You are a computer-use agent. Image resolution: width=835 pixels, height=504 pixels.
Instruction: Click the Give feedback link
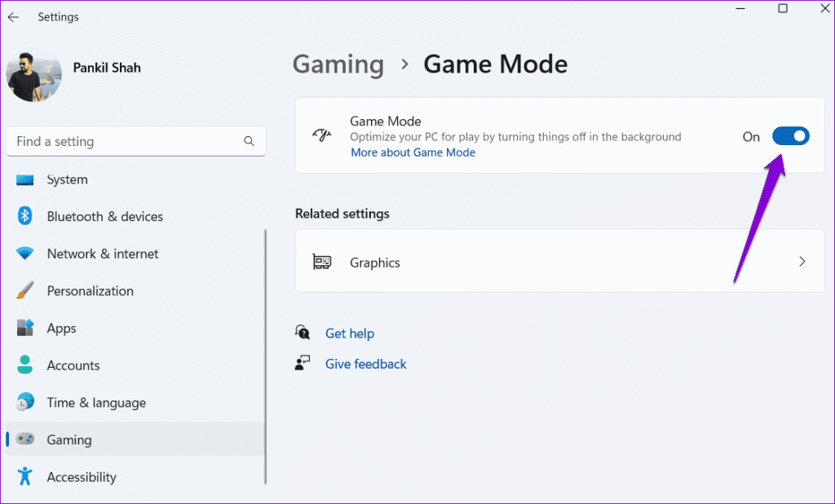pos(365,364)
